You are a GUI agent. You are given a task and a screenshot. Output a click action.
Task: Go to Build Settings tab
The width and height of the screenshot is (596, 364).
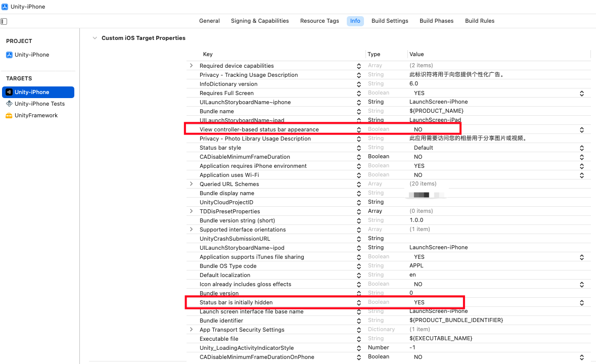pyautogui.click(x=390, y=21)
